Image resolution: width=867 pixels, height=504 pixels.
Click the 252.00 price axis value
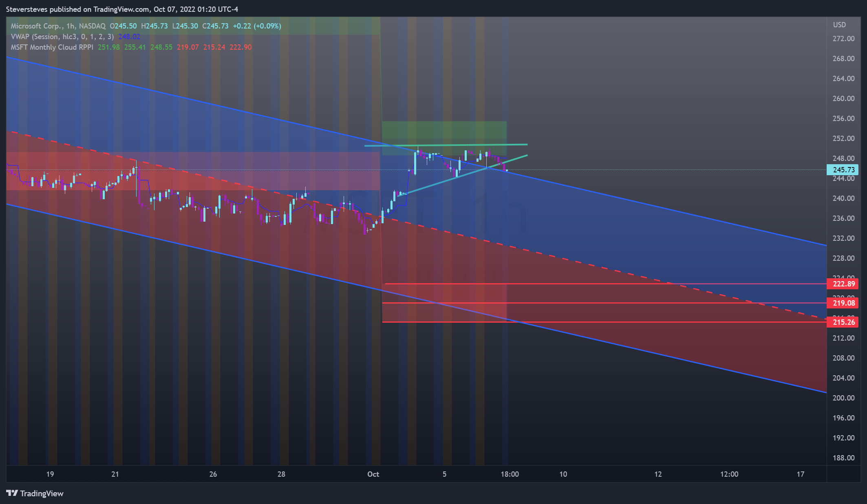point(843,139)
